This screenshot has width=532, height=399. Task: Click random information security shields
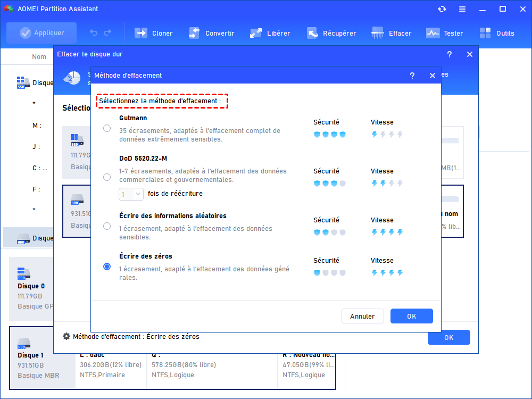(330, 232)
